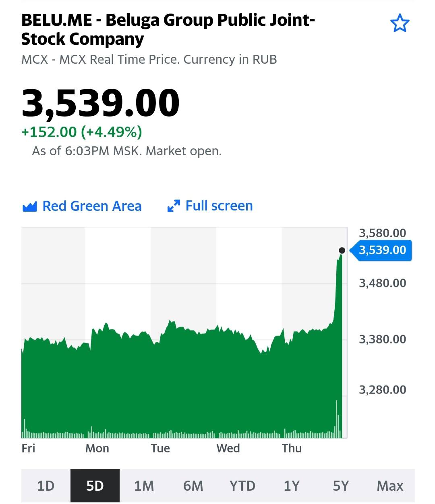Screen dimensions: 435x504
Task: Click the Tue label on the x-axis
Action: [x=160, y=448]
